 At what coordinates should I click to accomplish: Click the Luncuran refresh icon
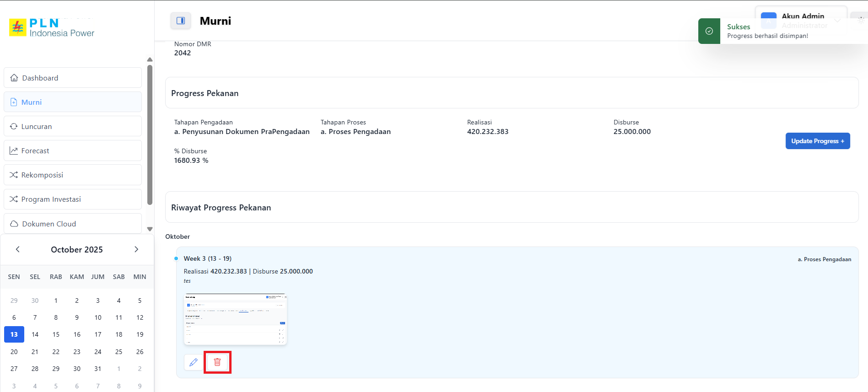[x=14, y=126]
